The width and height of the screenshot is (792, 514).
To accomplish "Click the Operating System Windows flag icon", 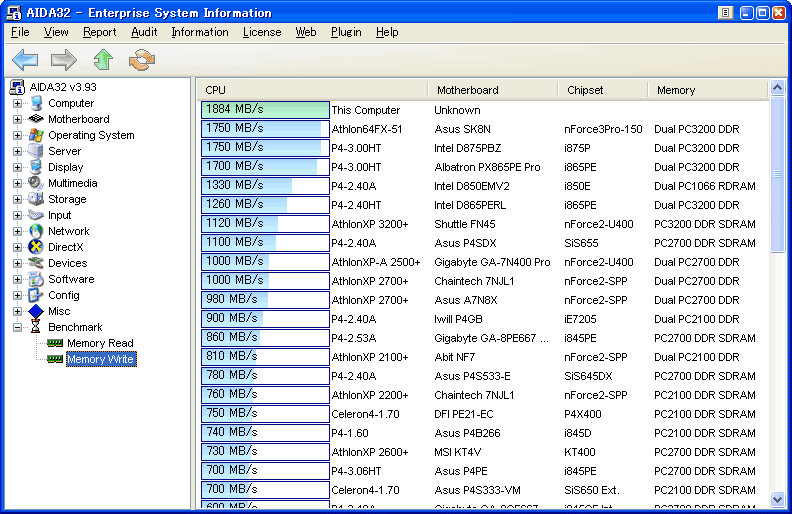I will [x=36, y=135].
